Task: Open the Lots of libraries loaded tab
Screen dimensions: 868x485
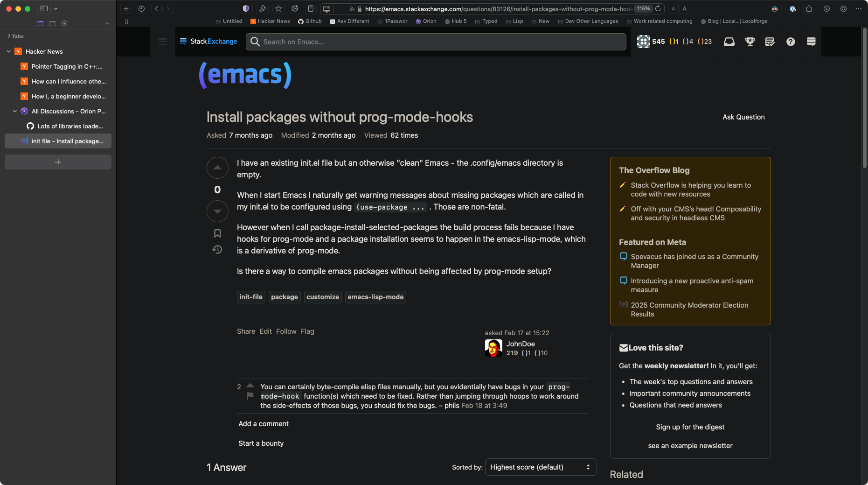Action: 70,126
